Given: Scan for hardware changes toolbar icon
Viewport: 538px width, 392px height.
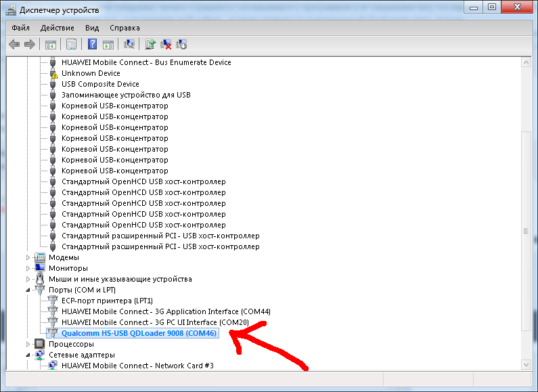Looking at the screenshot, I should 129,45.
